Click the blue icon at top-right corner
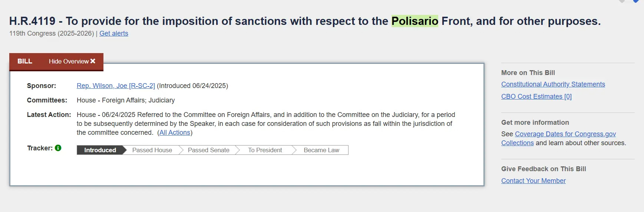Viewport: 644px width, 212px height. [x=636, y=1]
